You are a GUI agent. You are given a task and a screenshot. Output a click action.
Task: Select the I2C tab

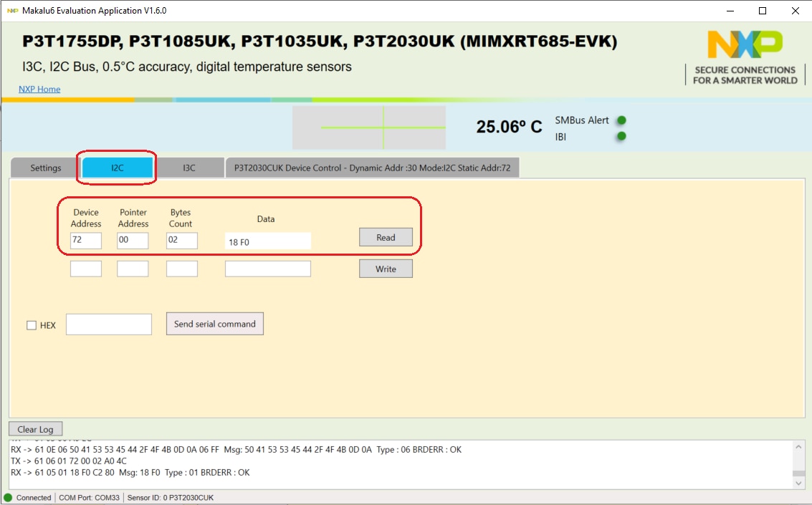pyautogui.click(x=118, y=168)
